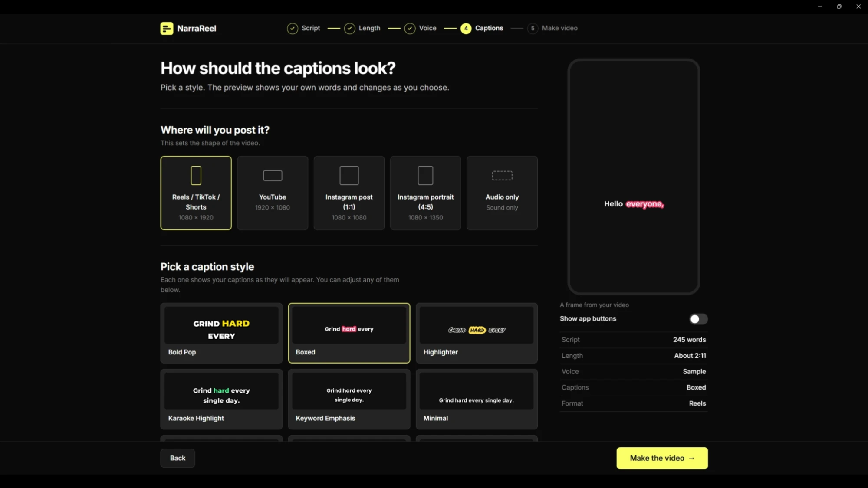Click the checkmark icon beside Voice

point(410,28)
